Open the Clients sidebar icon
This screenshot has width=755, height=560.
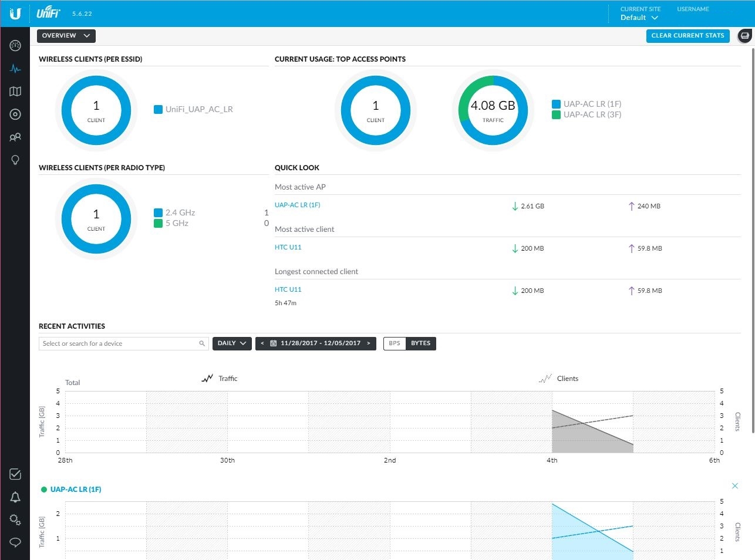click(x=15, y=137)
